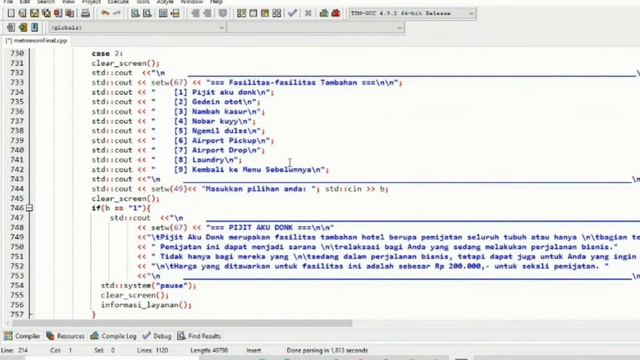The image size is (640, 360).
Task: Click the greyed Add to Project icon
Action: click(x=195, y=13)
